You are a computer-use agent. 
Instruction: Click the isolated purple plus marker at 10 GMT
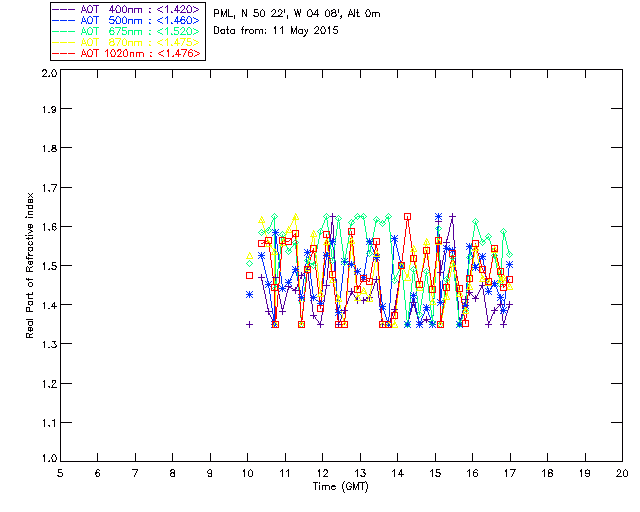tap(249, 325)
